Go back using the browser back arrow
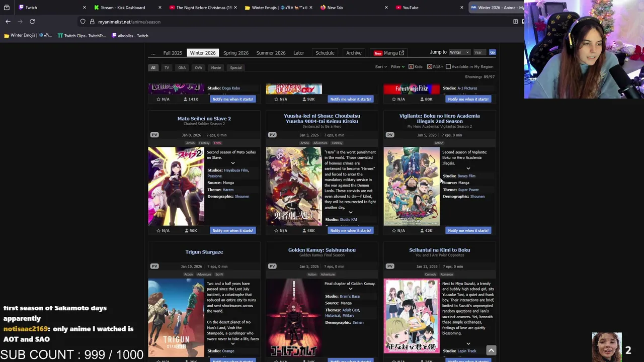The height and width of the screenshot is (362, 644). click(x=8, y=22)
